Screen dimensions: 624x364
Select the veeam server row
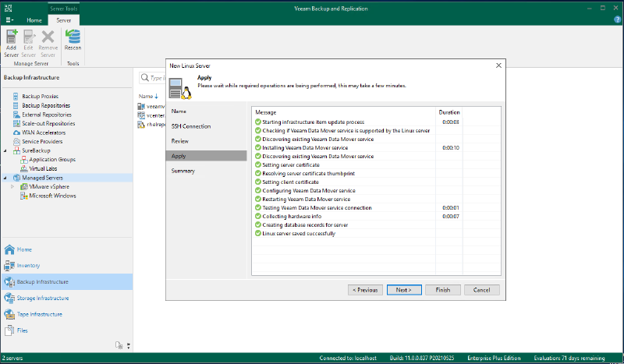151,106
